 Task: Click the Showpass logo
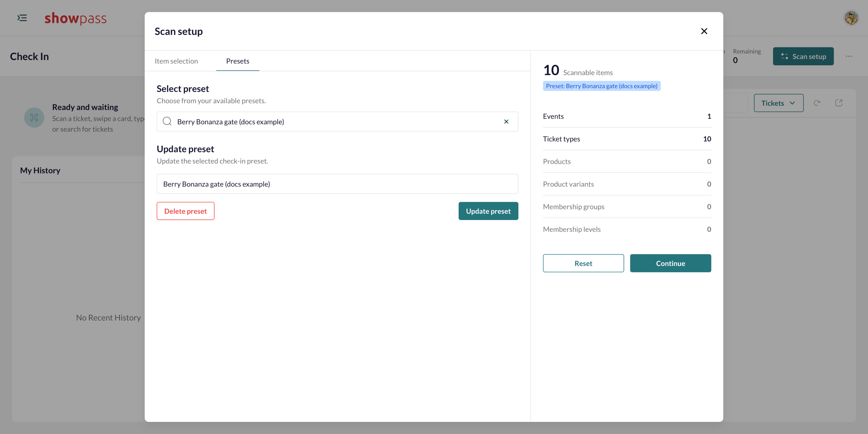click(x=76, y=18)
